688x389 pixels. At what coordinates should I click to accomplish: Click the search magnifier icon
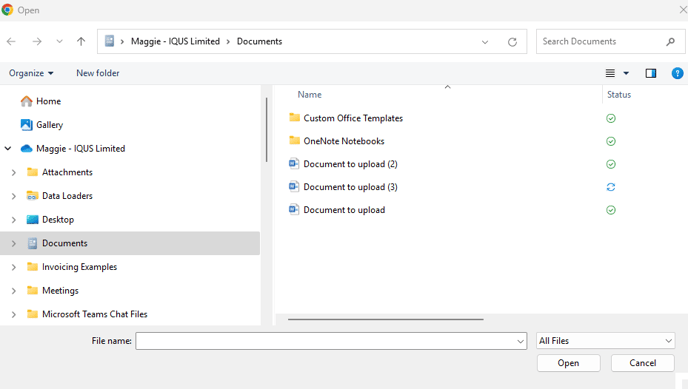[x=670, y=42]
